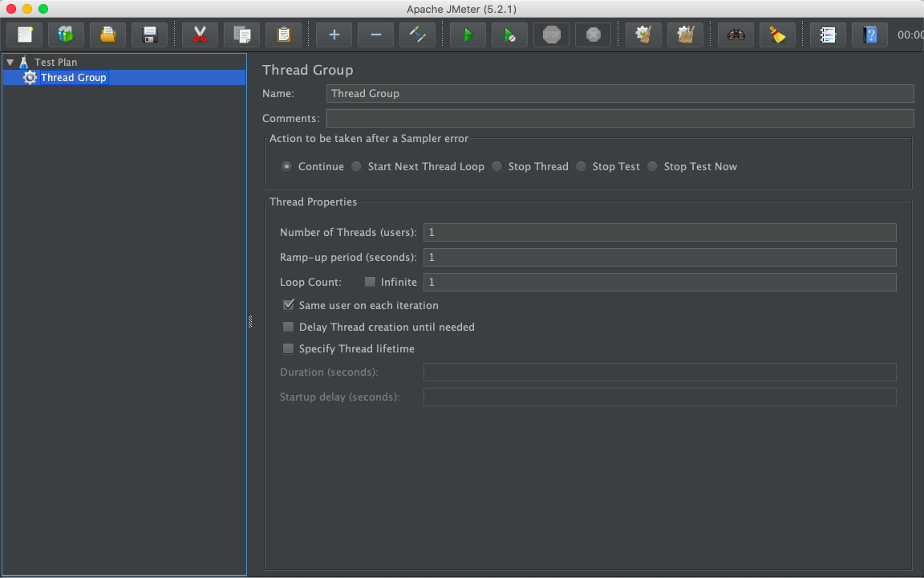Open Search with the binoculars icon
The width and height of the screenshot is (924, 578).
tap(736, 35)
